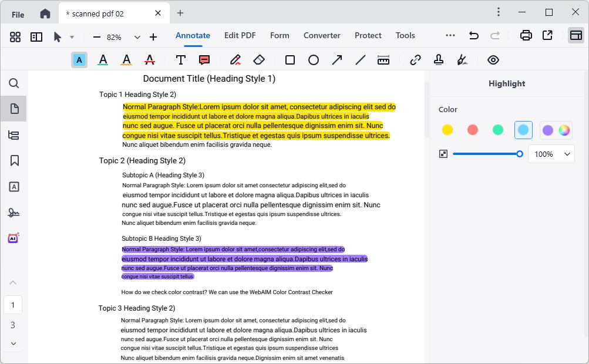Switch to the Edit PDF tab

pos(240,35)
